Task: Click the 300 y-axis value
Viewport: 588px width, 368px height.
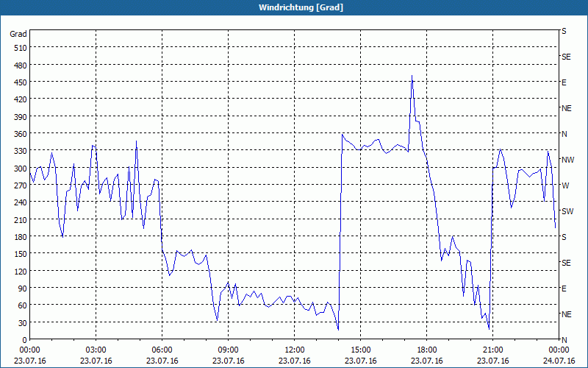Action: 21,169
